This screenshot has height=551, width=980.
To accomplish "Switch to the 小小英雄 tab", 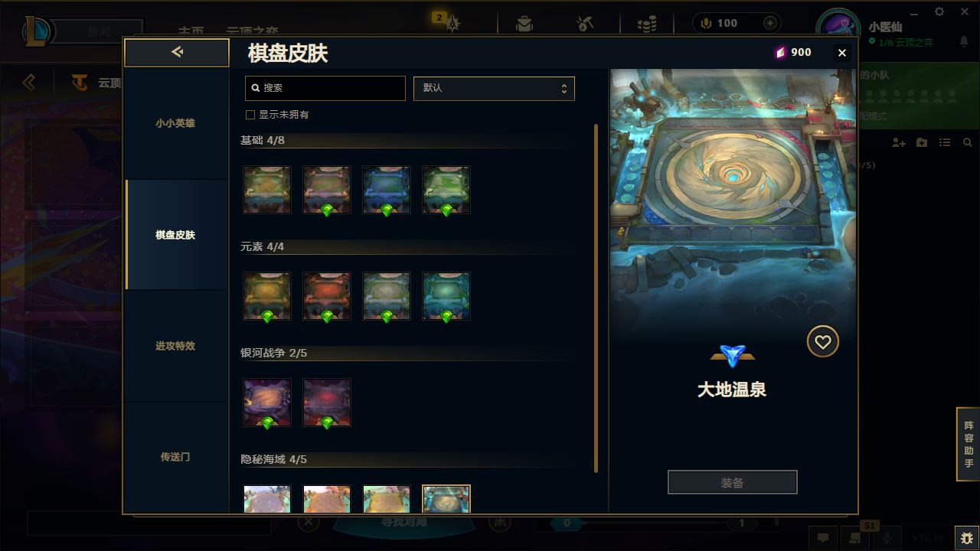I will point(175,123).
